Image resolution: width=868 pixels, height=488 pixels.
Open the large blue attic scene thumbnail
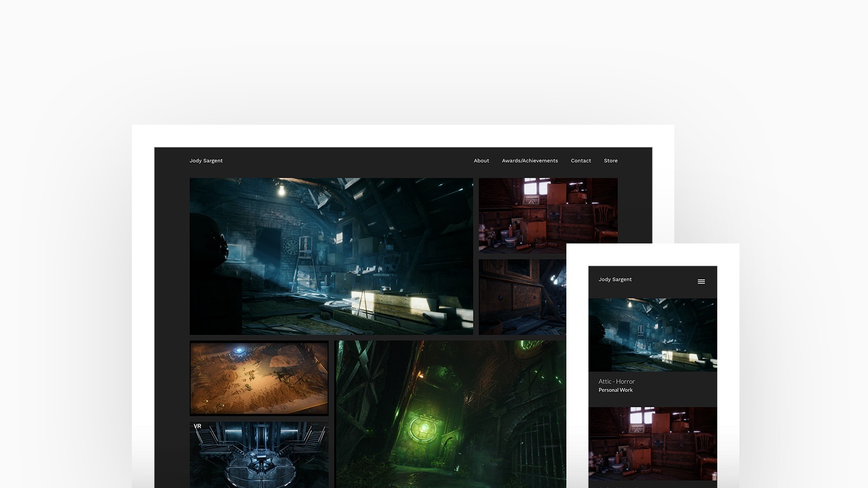coord(331,256)
